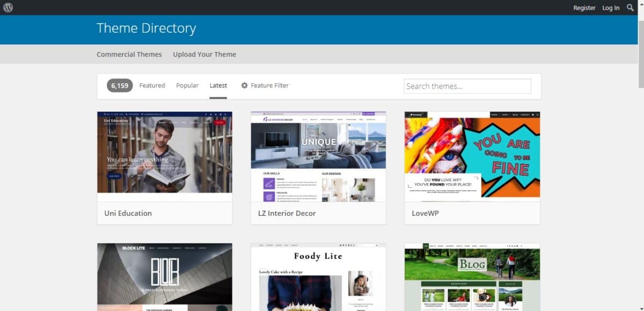
Task: Click the Uni Education theme title
Action: click(128, 213)
